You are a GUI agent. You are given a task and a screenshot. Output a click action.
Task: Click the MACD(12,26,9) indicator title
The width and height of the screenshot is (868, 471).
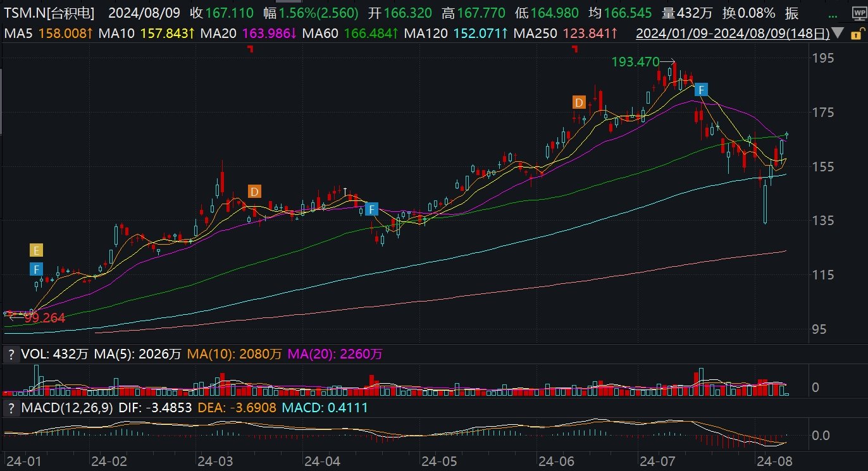67,408
